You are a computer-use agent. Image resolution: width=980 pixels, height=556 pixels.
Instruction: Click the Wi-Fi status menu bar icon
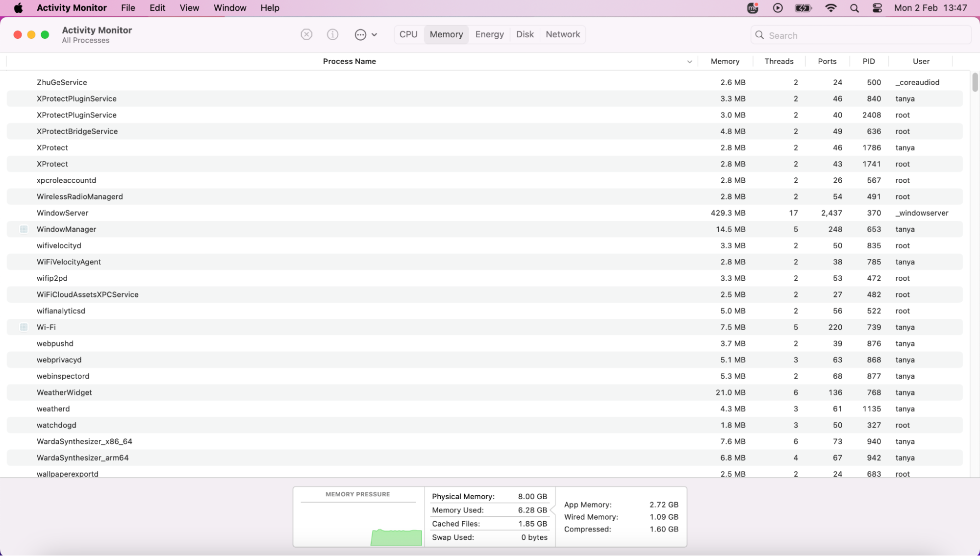[830, 8]
